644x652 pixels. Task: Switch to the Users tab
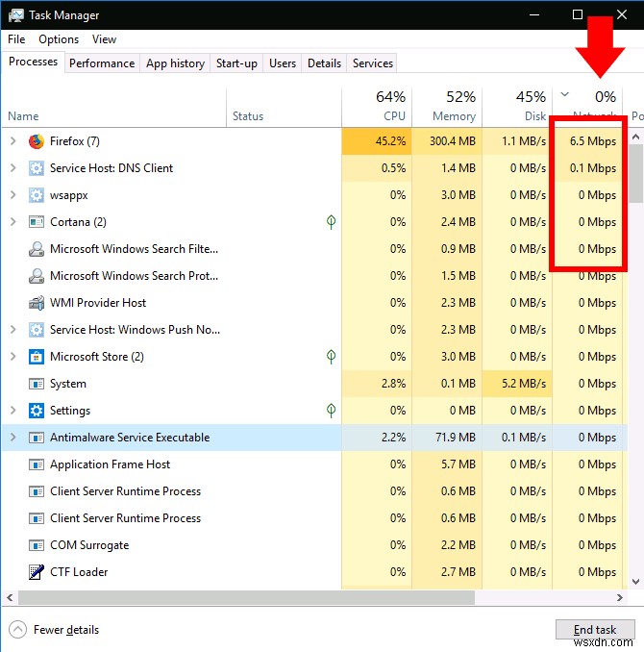(283, 63)
